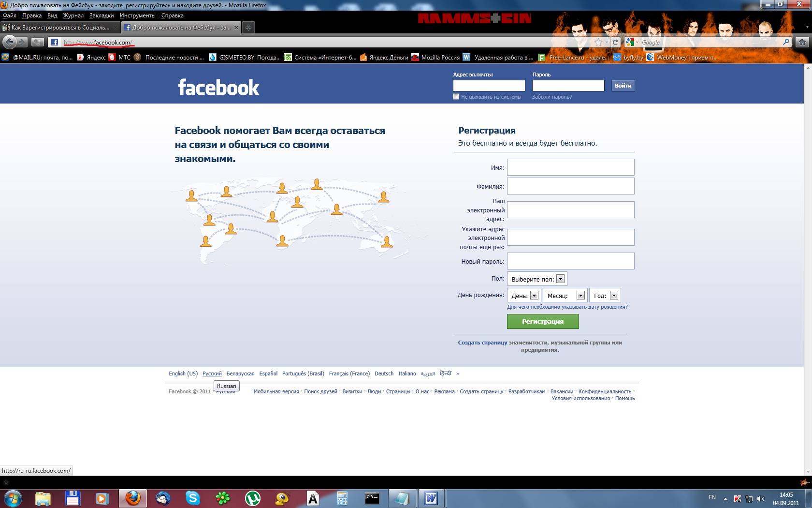Screen dimensions: 812x508
Task: Open uTorrent from the taskbar
Action: click(252, 498)
